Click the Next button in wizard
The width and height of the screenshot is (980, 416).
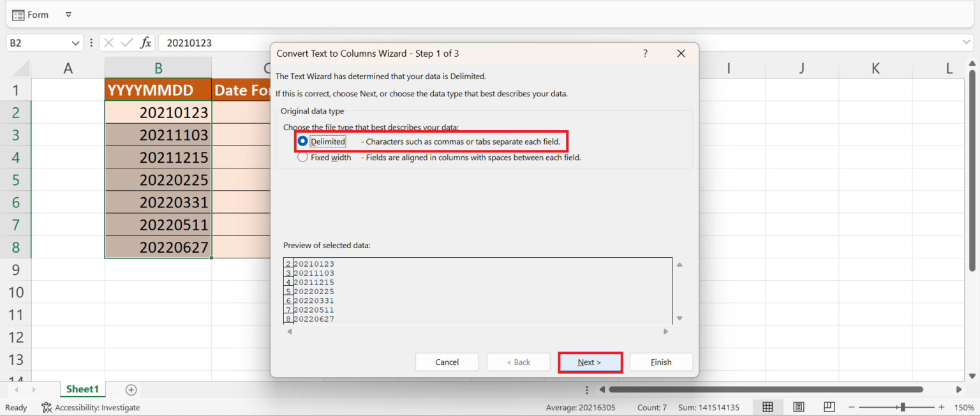[590, 362]
